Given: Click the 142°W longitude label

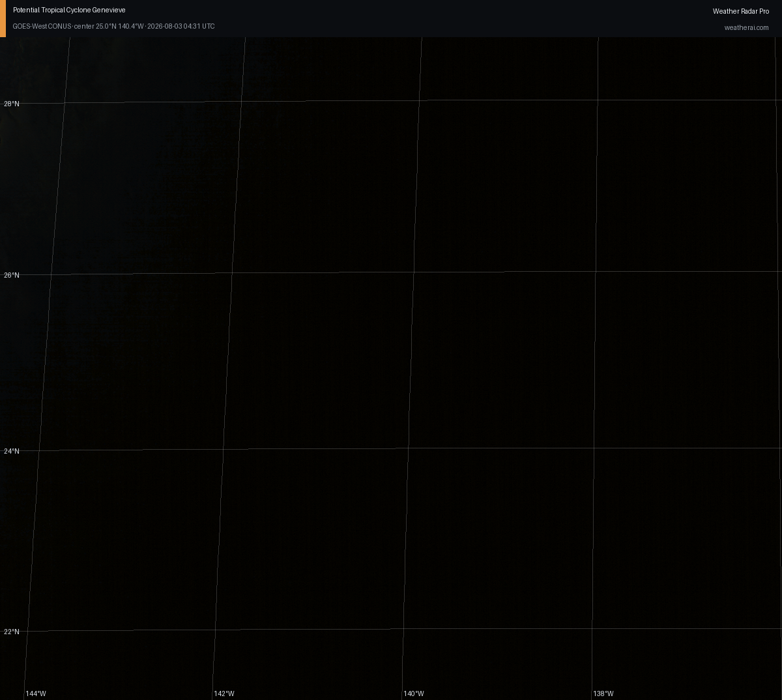Looking at the screenshot, I should (x=224, y=694).
